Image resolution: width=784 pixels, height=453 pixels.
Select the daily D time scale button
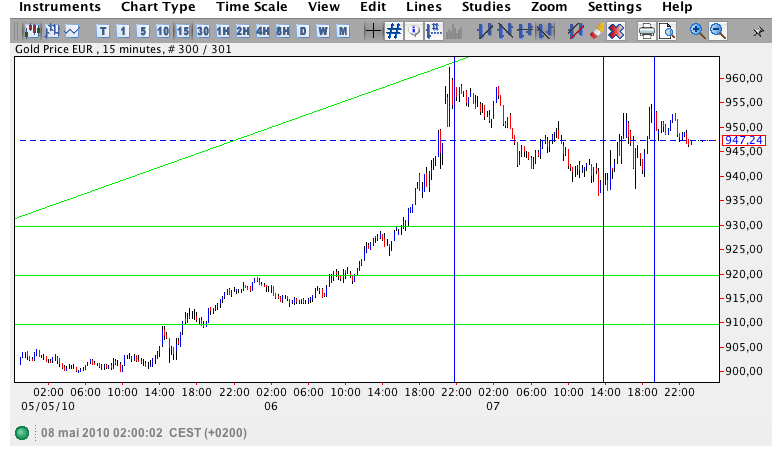(303, 31)
